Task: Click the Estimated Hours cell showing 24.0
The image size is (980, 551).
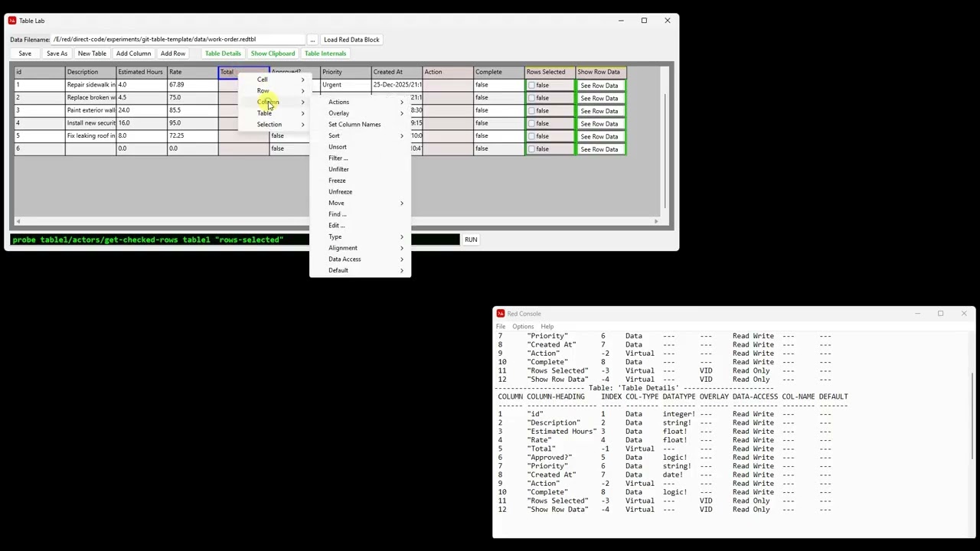Action: (141, 110)
